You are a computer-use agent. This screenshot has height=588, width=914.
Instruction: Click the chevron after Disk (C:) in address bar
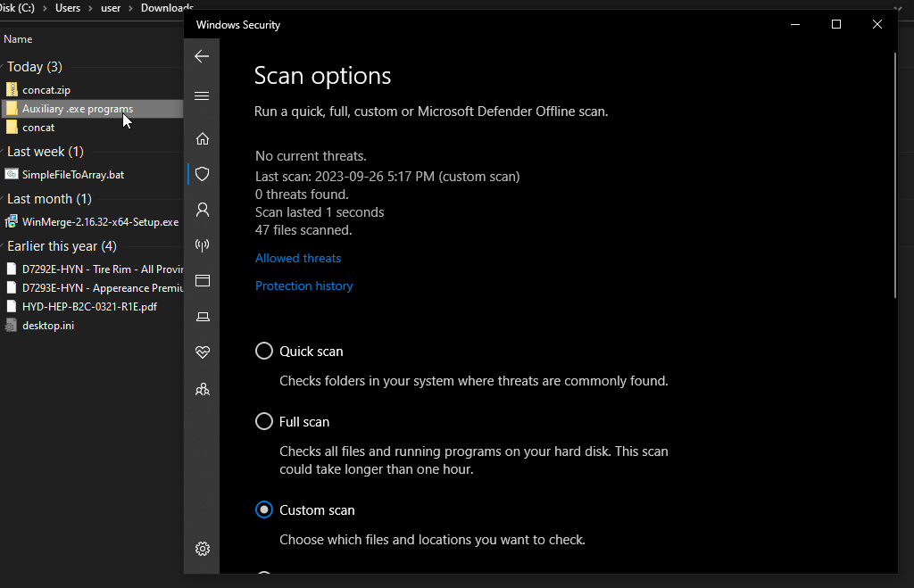[x=45, y=8]
